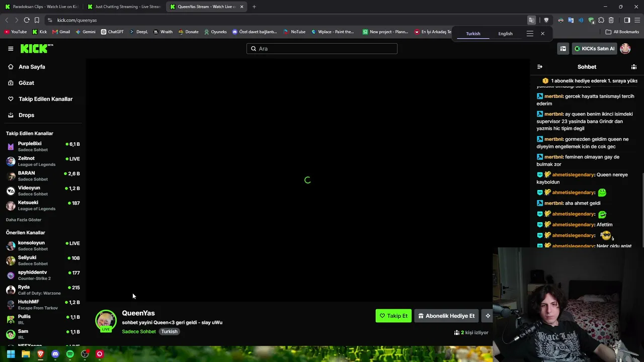Open the Wplace bookmark
The width and height of the screenshot is (644, 362).
tap(333, 32)
